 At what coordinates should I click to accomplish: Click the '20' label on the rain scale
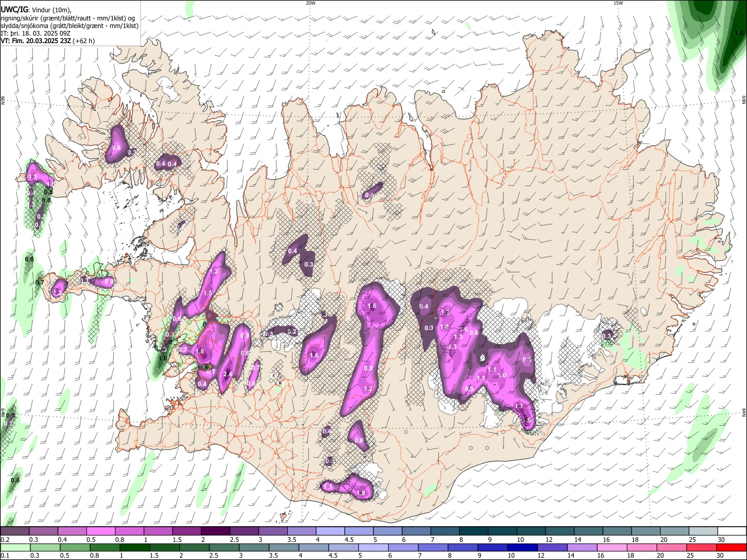(x=660, y=555)
